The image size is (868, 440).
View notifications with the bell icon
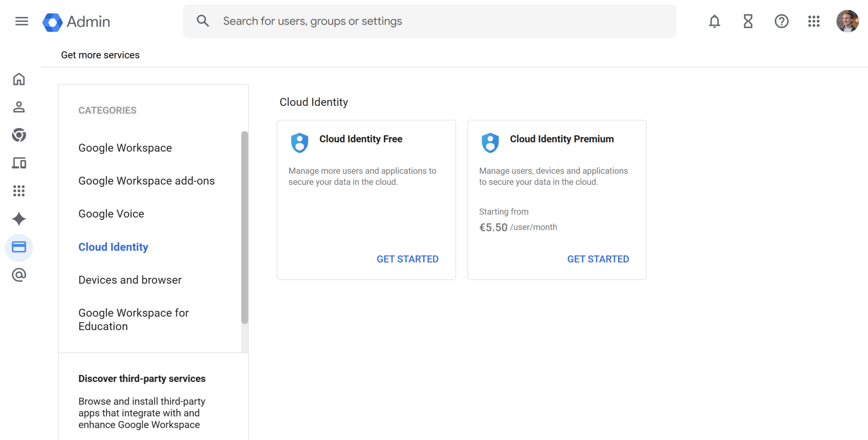[x=714, y=21]
